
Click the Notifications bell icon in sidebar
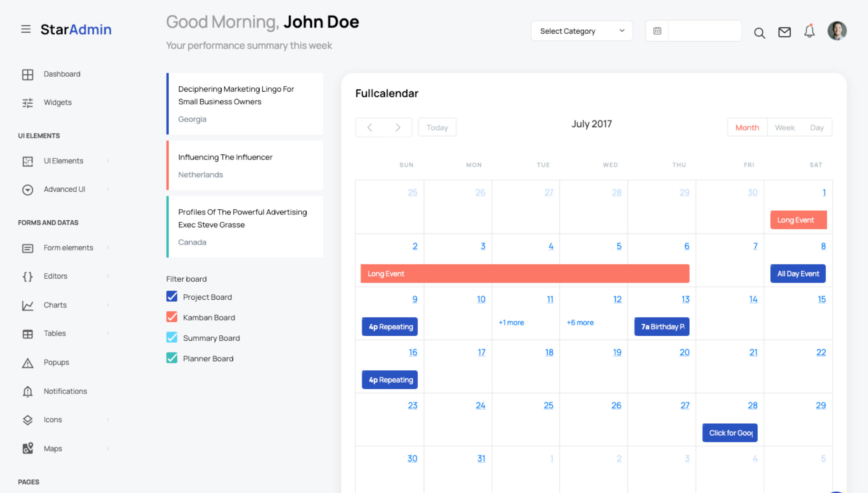point(27,391)
